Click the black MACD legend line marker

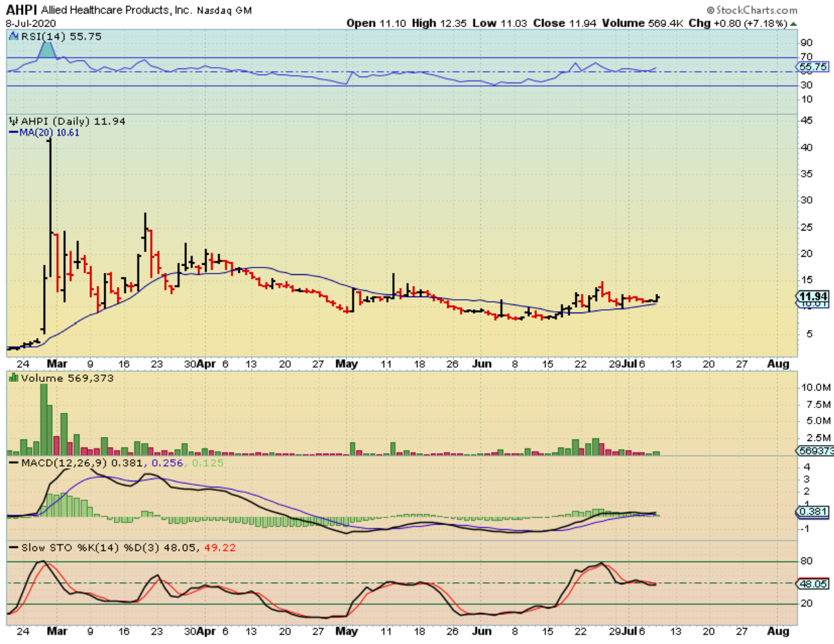(x=13, y=463)
